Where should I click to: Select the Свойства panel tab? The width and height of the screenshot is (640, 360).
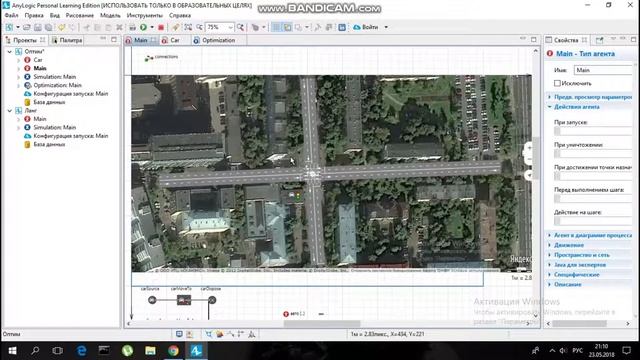[x=566, y=40]
